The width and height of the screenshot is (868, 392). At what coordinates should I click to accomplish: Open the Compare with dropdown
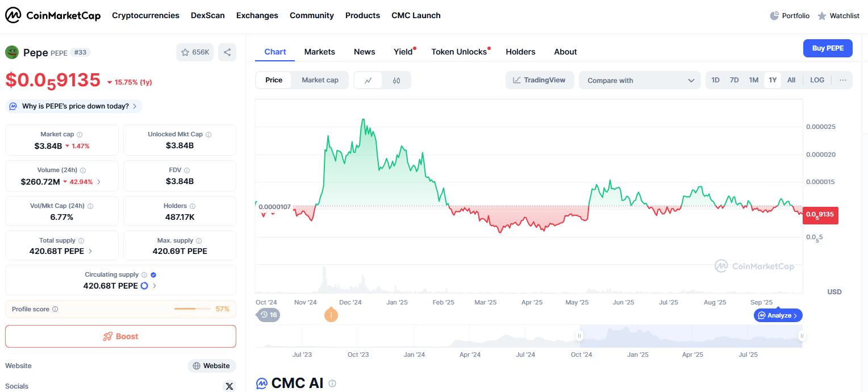coord(640,81)
